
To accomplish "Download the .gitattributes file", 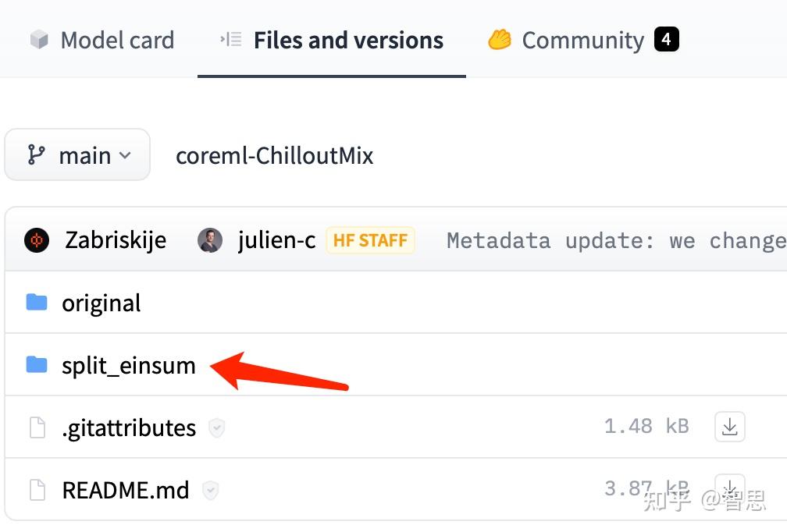I will pyautogui.click(x=730, y=427).
